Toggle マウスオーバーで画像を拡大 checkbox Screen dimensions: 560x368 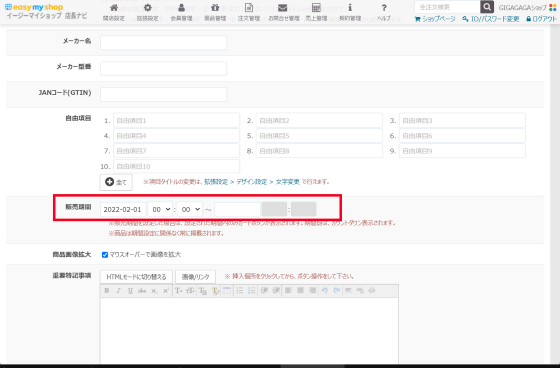click(x=105, y=255)
